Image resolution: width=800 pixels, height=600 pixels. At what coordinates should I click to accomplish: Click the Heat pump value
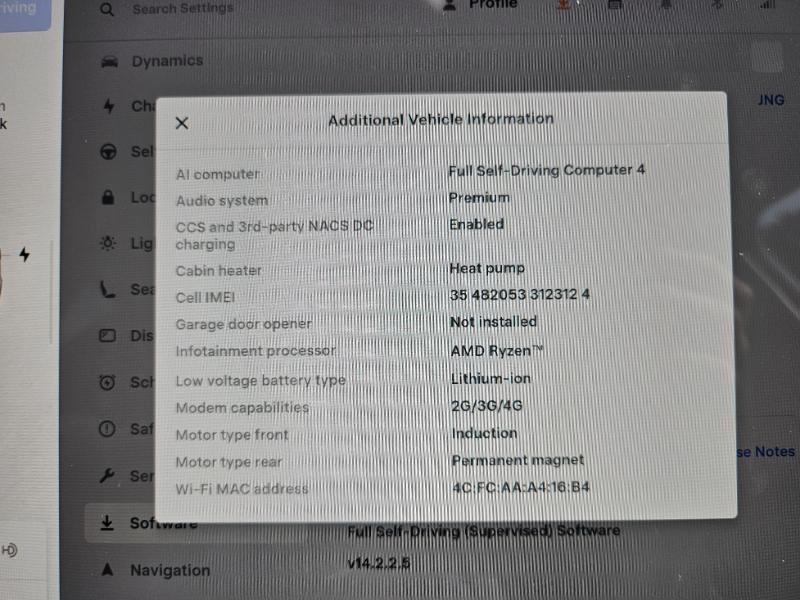click(x=487, y=268)
